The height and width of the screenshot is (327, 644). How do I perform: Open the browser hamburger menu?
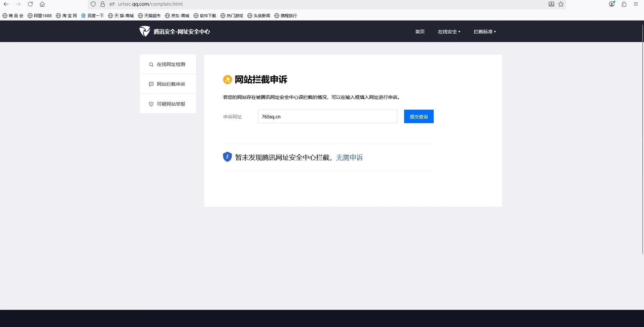636,4
